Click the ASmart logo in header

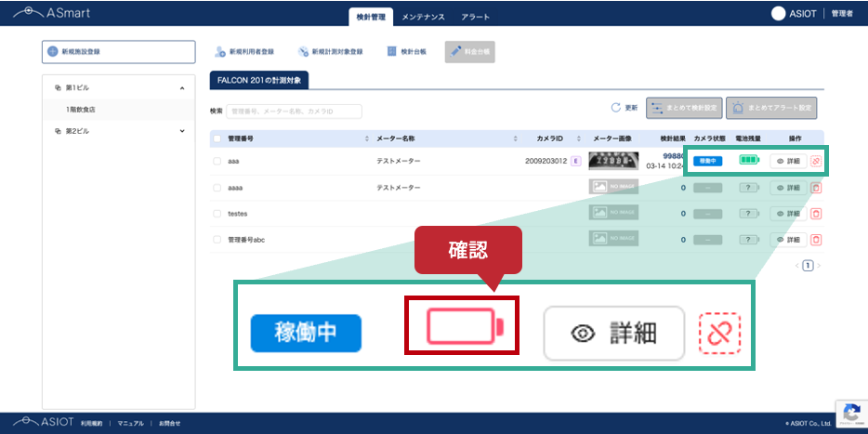coord(51,13)
